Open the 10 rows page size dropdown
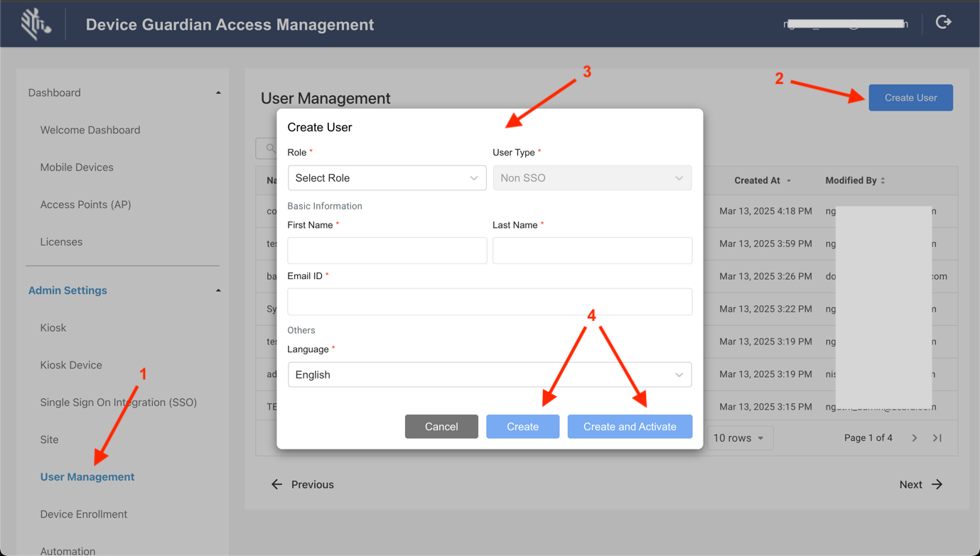The height and width of the screenshot is (556, 980). [x=739, y=438]
